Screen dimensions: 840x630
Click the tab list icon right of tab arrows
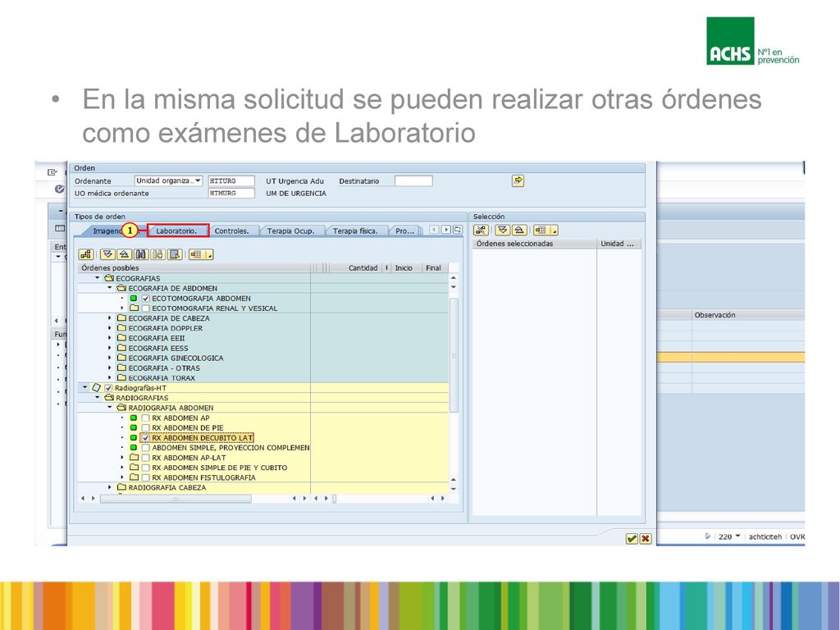458,230
